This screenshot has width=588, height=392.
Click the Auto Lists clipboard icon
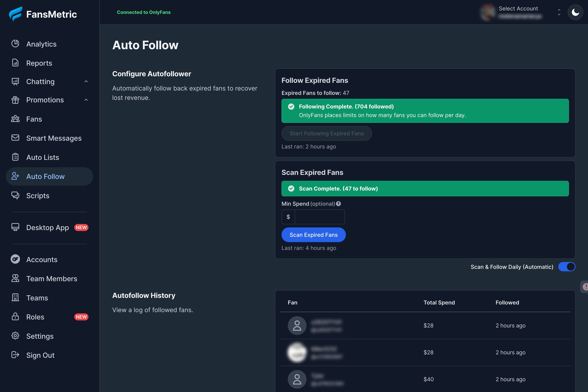15,157
